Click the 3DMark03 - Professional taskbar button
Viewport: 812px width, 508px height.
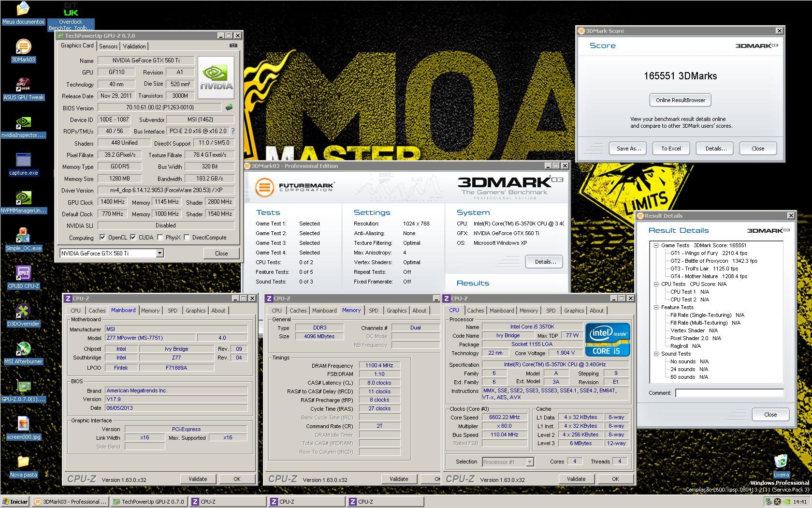pos(70,502)
